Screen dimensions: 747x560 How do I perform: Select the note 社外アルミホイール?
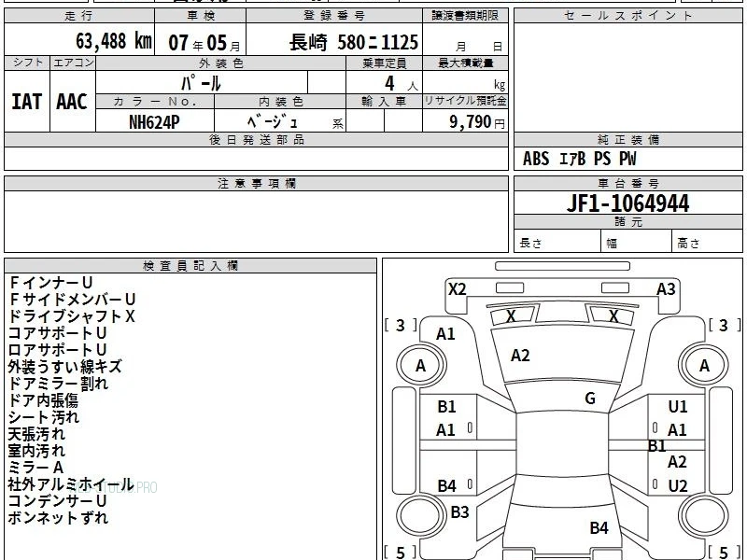click(71, 484)
